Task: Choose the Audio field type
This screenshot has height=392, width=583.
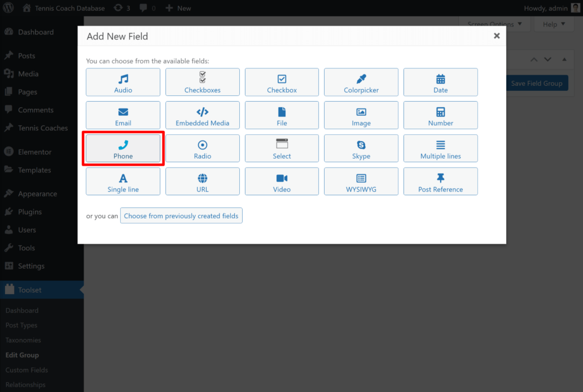Action: click(x=123, y=82)
